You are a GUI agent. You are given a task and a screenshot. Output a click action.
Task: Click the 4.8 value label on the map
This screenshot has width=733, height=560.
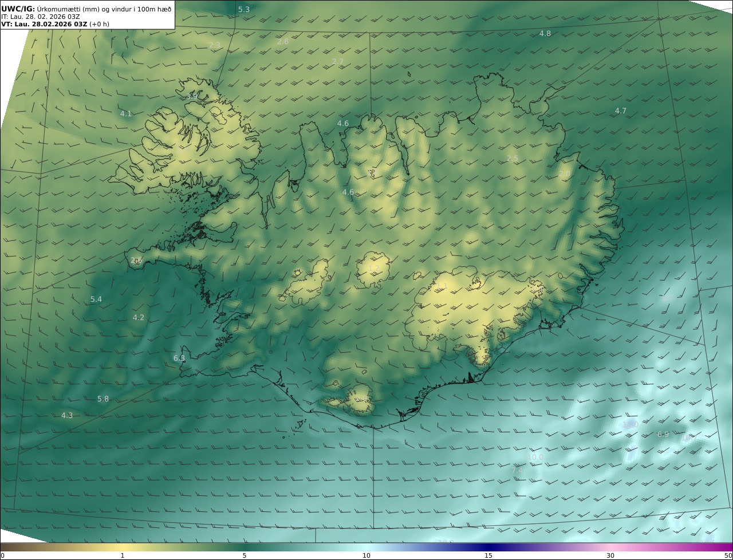click(545, 33)
